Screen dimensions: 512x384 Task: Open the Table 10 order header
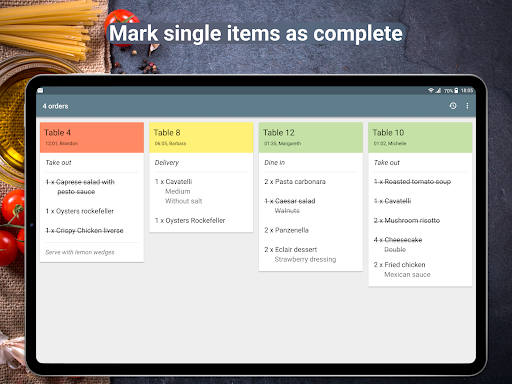pos(420,137)
